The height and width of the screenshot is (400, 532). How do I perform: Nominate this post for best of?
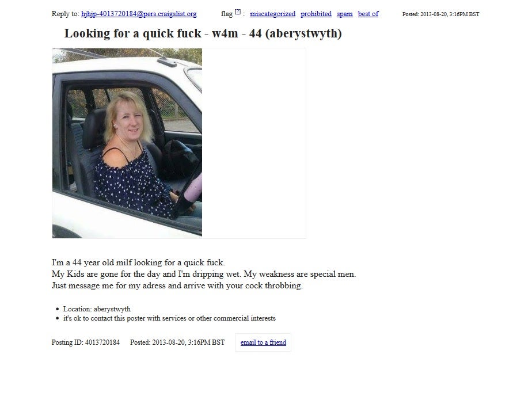tap(368, 14)
